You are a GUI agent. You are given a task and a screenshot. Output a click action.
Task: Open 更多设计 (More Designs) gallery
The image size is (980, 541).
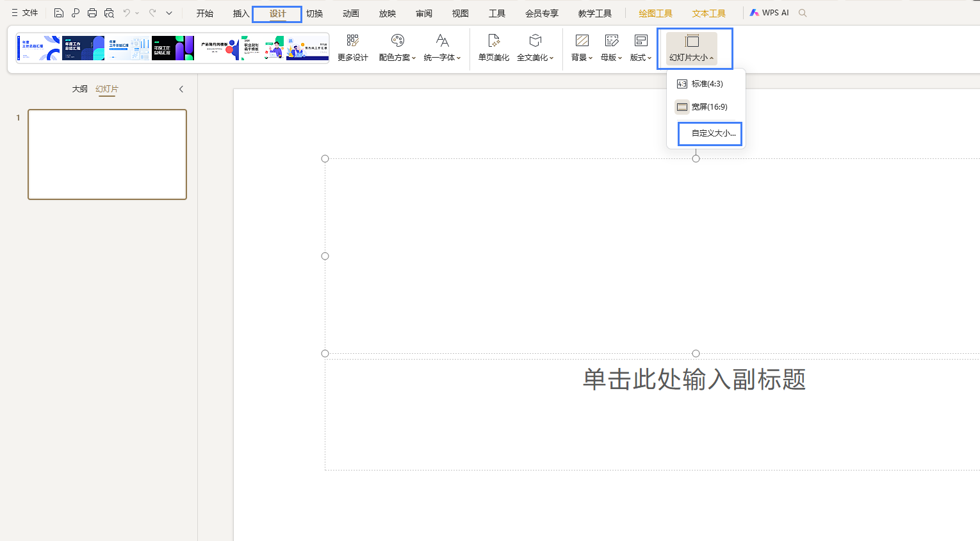pos(353,48)
